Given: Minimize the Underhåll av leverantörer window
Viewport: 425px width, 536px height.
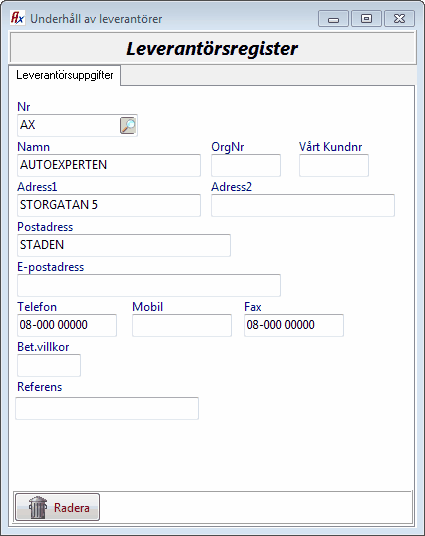Looking at the screenshot, I should [333, 18].
